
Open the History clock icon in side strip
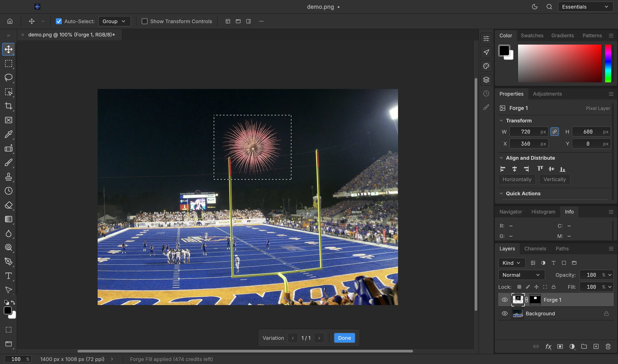click(x=486, y=93)
